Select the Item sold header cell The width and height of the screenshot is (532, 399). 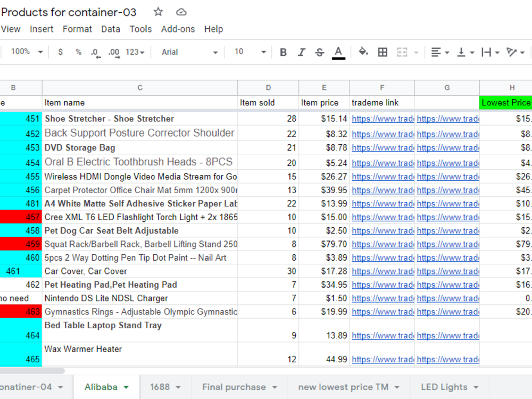(x=268, y=103)
